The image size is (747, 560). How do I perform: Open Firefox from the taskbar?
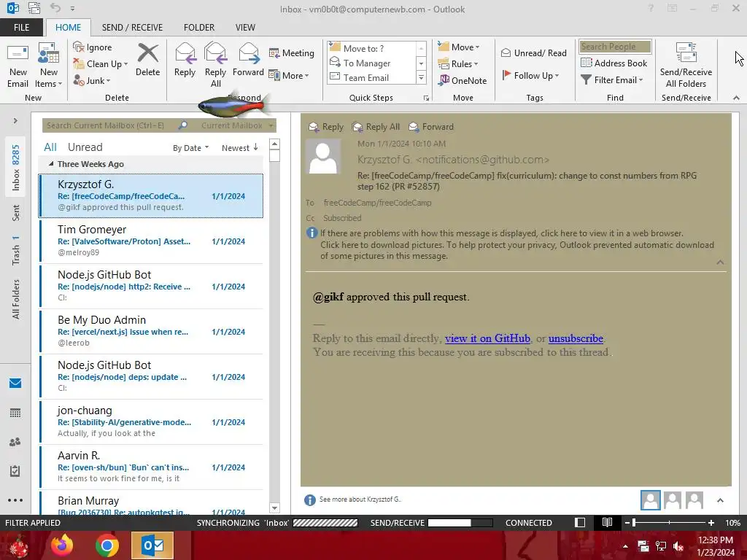(63, 545)
